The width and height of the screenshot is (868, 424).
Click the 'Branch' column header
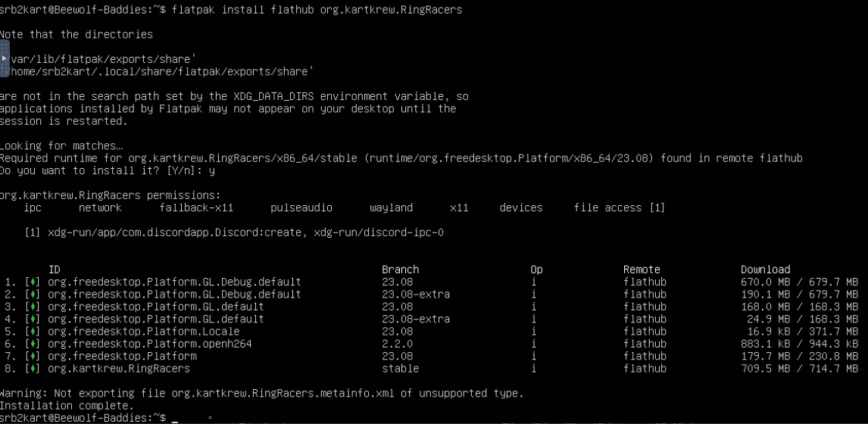(x=400, y=270)
